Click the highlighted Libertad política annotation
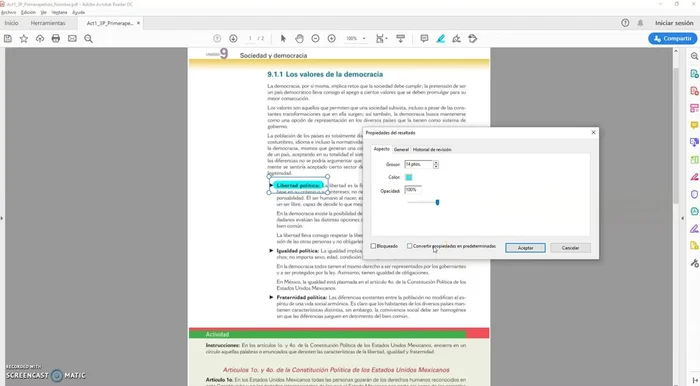 pyautogui.click(x=298, y=185)
